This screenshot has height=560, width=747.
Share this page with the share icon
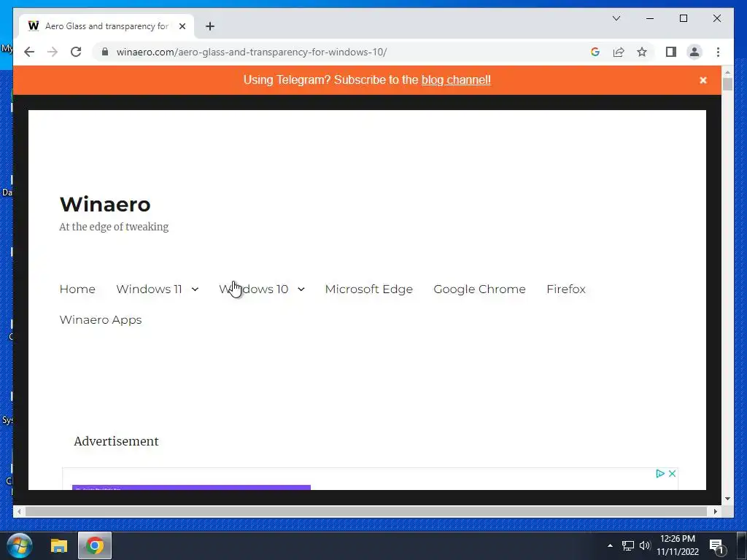[619, 52]
